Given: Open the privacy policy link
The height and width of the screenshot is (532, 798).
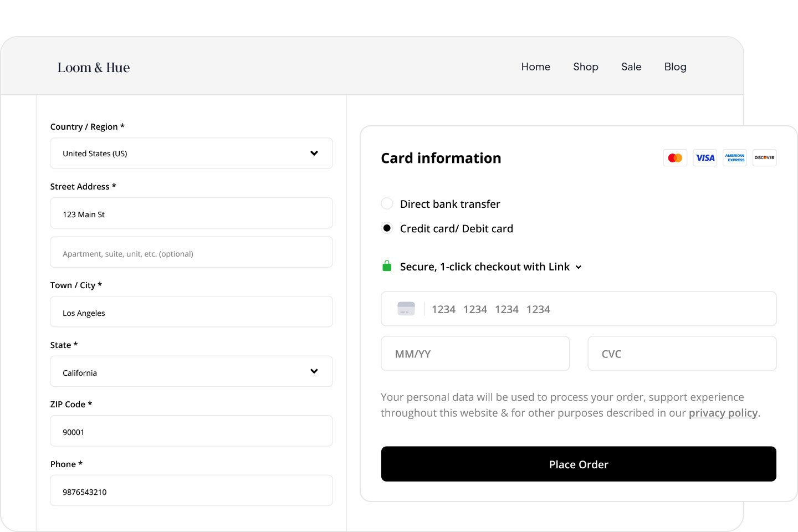Looking at the screenshot, I should click(723, 412).
